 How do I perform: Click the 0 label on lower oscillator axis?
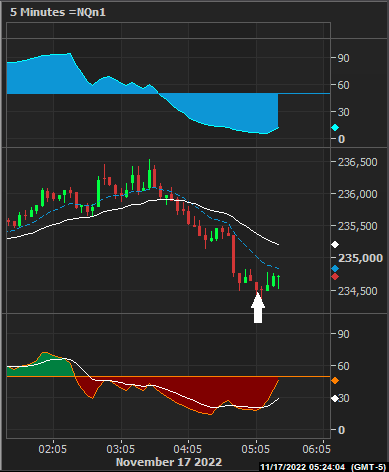[341, 430]
